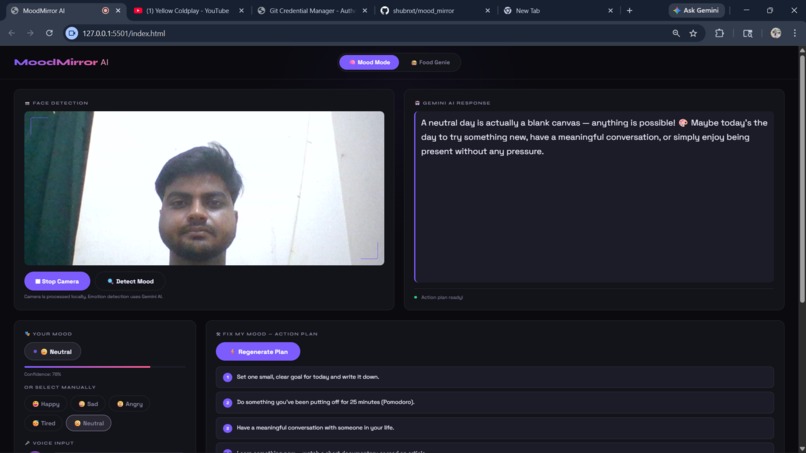The image size is (806, 453).
Task: Open a new browser tab with plus
Action: (629, 10)
